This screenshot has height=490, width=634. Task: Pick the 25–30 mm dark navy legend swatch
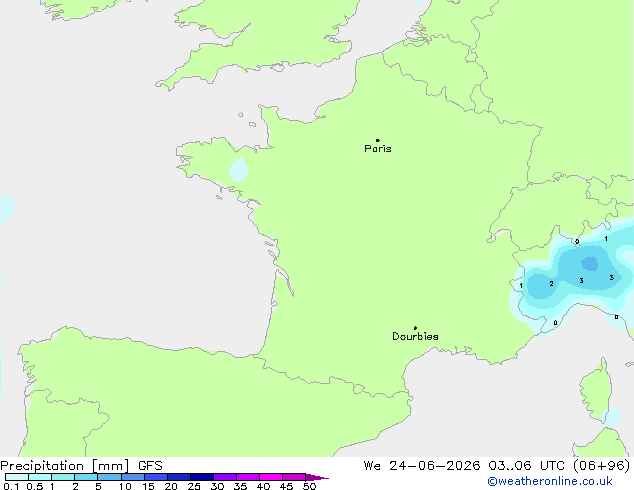pos(202,477)
